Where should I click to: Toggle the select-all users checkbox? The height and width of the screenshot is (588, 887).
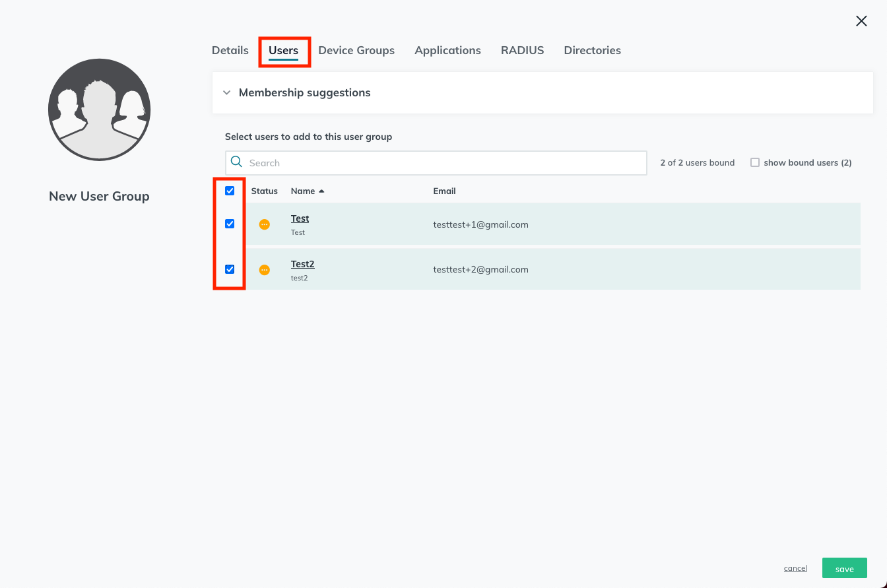pos(230,191)
